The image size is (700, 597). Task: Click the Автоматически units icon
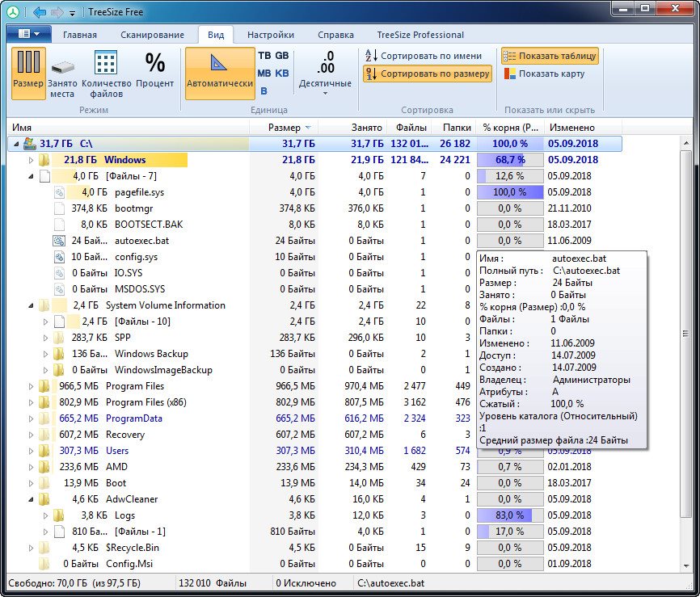219,71
